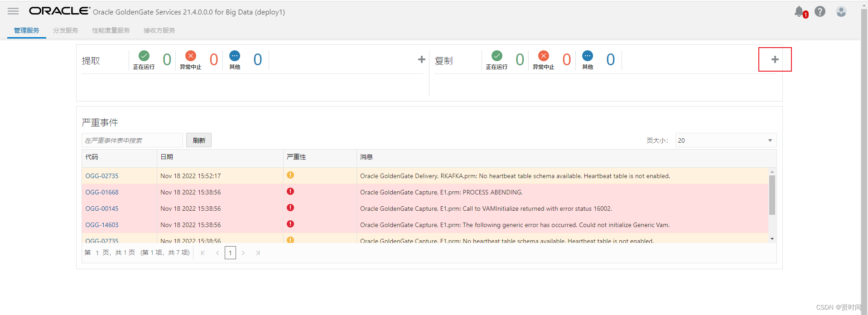Click the events table scroll up arrow
Screen dimensions: 868x315
772,172
